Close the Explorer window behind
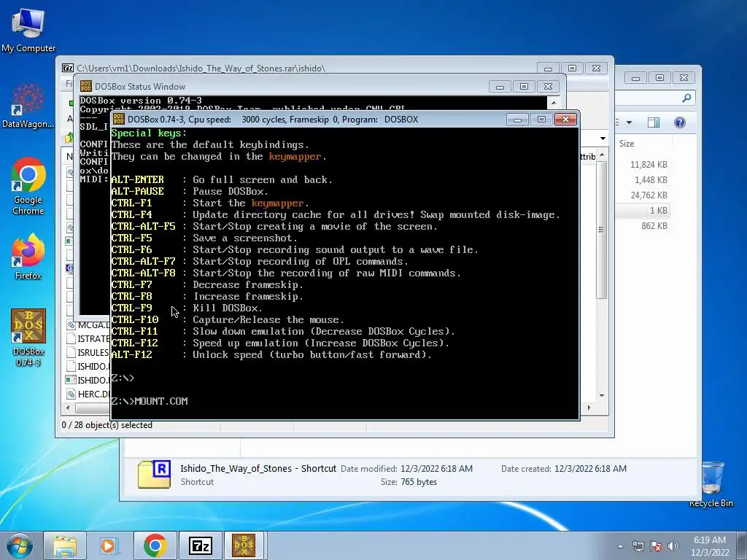 684,77
